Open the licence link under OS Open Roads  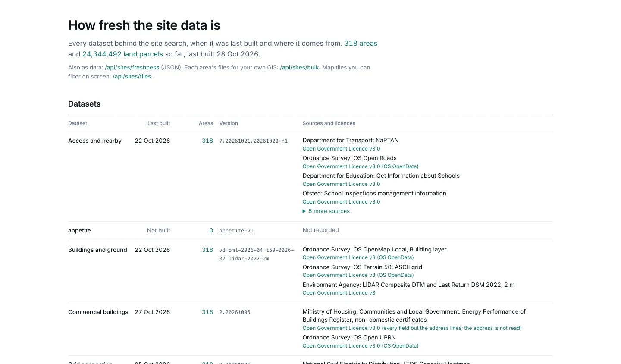tap(361, 166)
